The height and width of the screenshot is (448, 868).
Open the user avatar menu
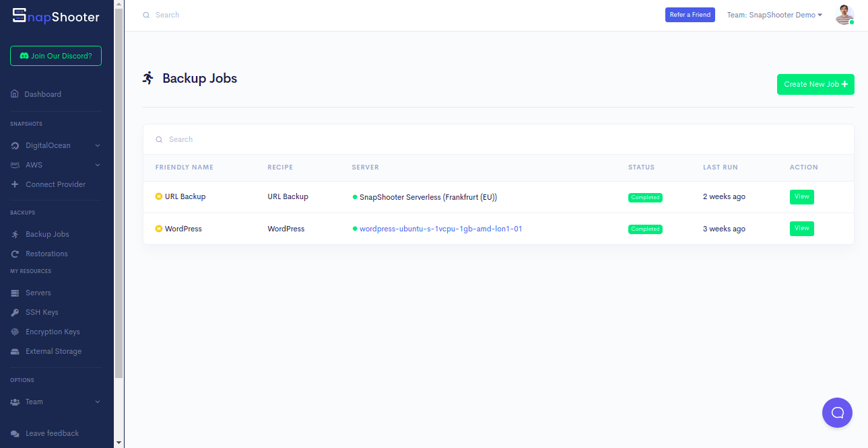(x=844, y=15)
